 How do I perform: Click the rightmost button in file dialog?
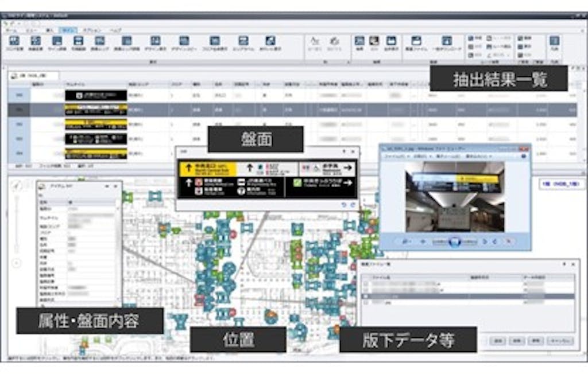coord(559,341)
